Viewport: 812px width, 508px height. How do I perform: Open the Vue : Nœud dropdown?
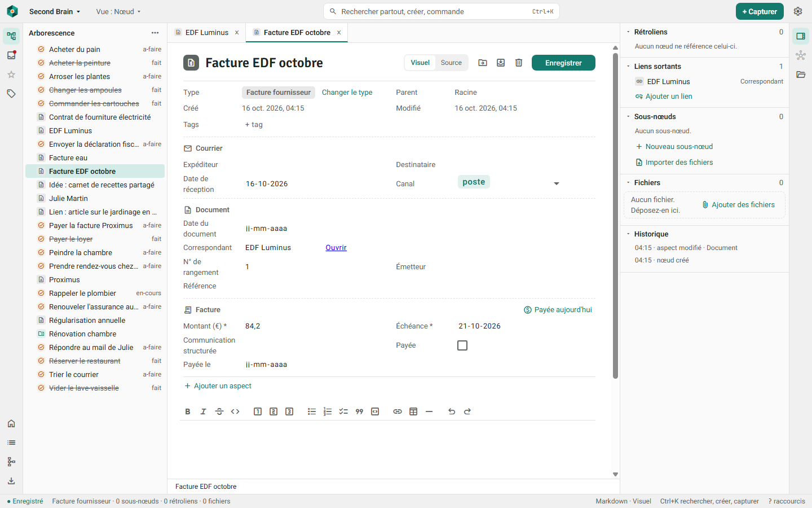(118, 11)
